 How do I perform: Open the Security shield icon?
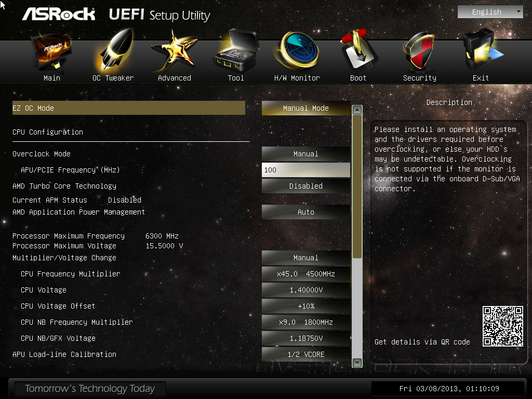click(x=419, y=51)
